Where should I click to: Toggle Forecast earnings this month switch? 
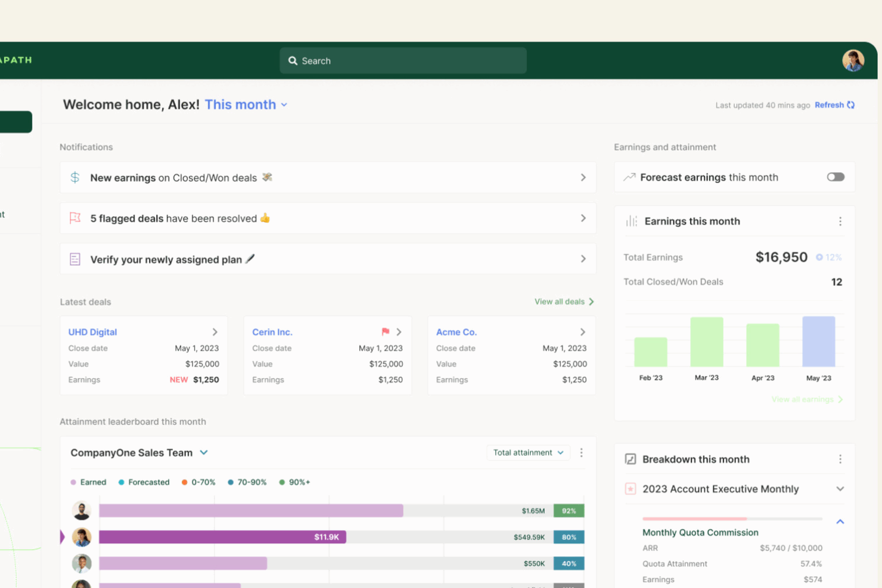pyautogui.click(x=835, y=177)
